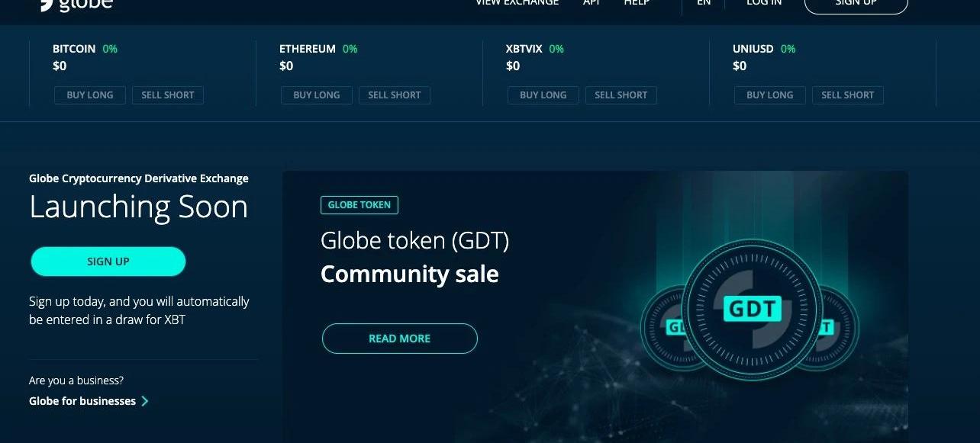
Task: Click the Globe logo in header
Action: 76,4
